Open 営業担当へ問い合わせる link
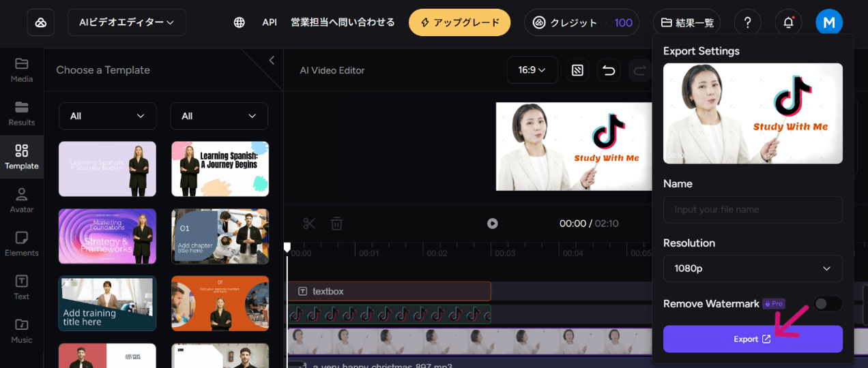Image resolution: width=868 pixels, height=368 pixels. 343,22
